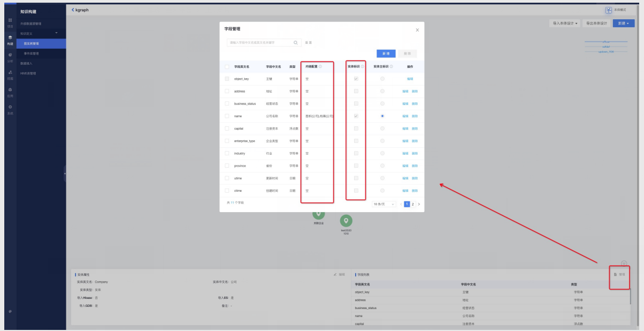The height and width of the screenshot is (331, 644).
Task: Click the search magnifier in 字段管理 dialog
Action: click(295, 42)
